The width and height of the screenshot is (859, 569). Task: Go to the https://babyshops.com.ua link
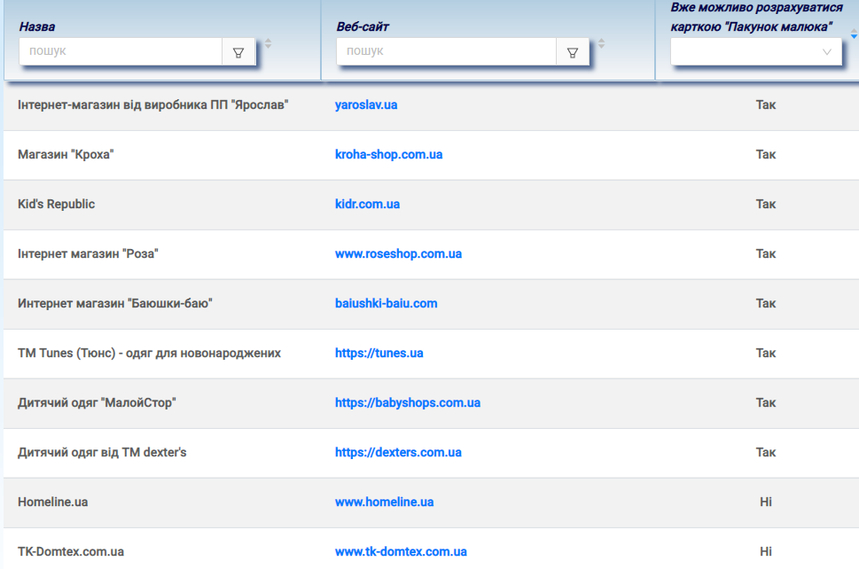407,403
